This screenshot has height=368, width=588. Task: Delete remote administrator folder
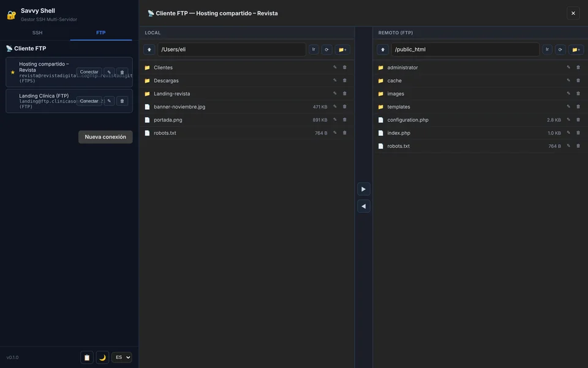(x=578, y=67)
